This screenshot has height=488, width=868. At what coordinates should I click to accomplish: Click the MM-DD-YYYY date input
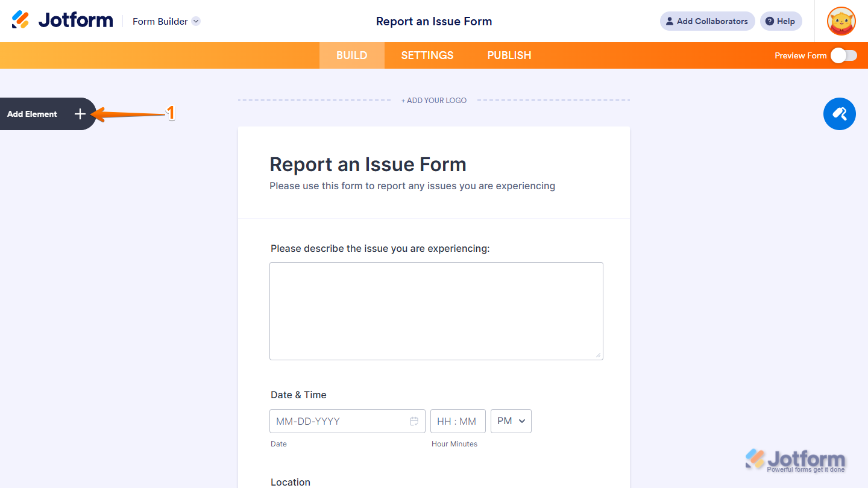pos(338,421)
